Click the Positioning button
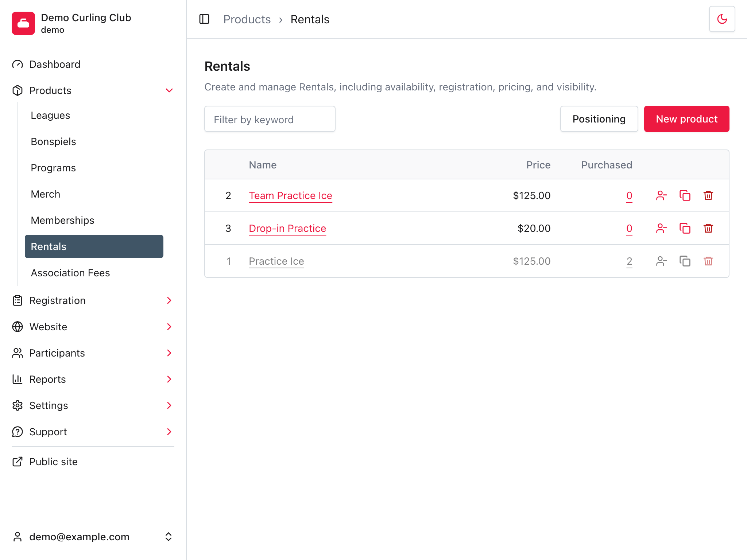Viewport: 747px width, 560px height. [599, 119]
